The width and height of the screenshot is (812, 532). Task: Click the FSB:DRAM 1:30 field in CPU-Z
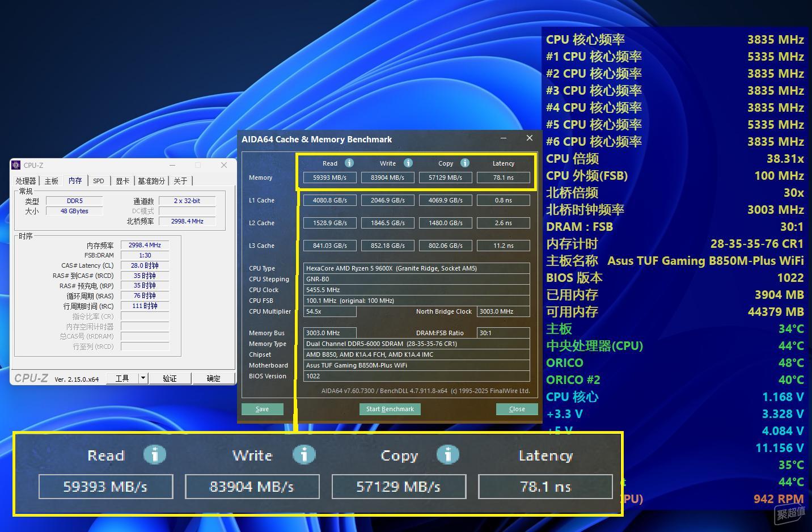tap(145, 255)
